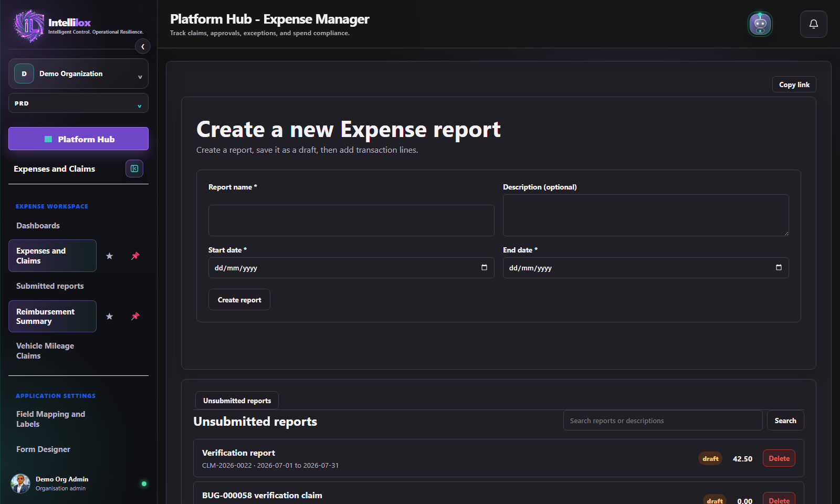Image resolution: width=840 pixels, height=504 pixels.
Task: Open the Start date calendar picker icon
Action: [x=484, y=268]
